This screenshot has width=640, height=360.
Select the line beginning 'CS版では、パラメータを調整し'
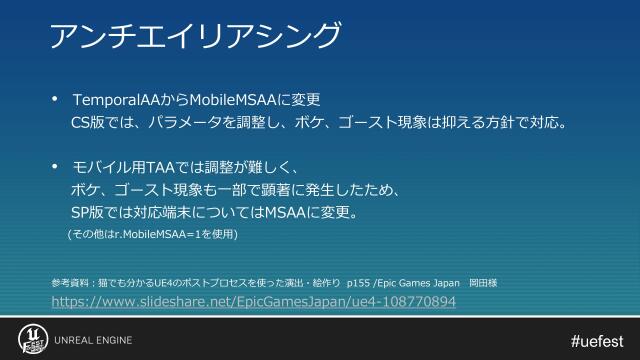pyautogui.click(x=319, y=122)
